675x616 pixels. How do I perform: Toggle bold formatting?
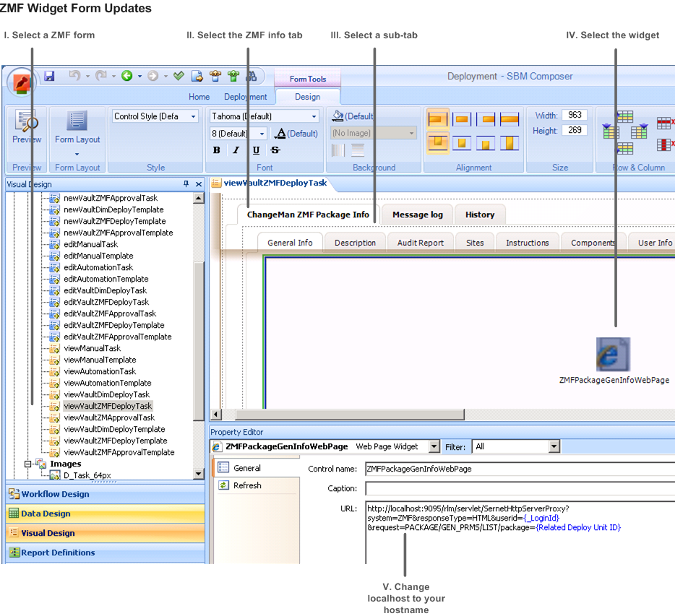pos(217,150)
